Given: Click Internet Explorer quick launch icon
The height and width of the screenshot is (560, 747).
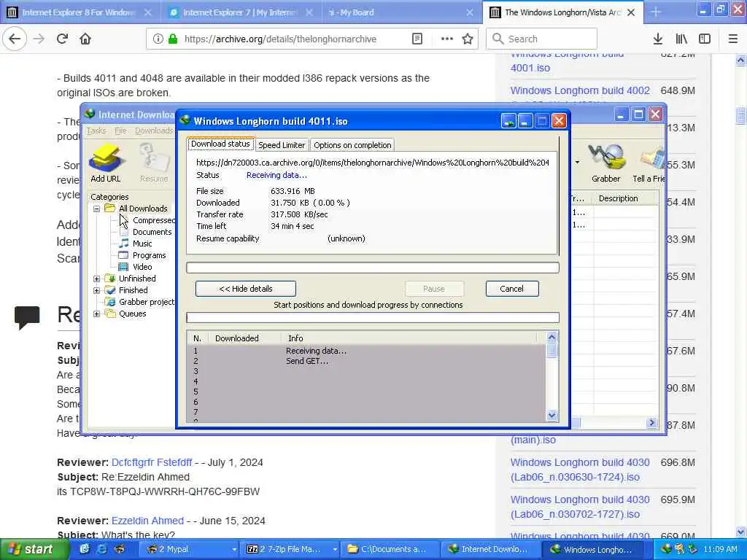Looking at the screenshot, I should (101, 549).
